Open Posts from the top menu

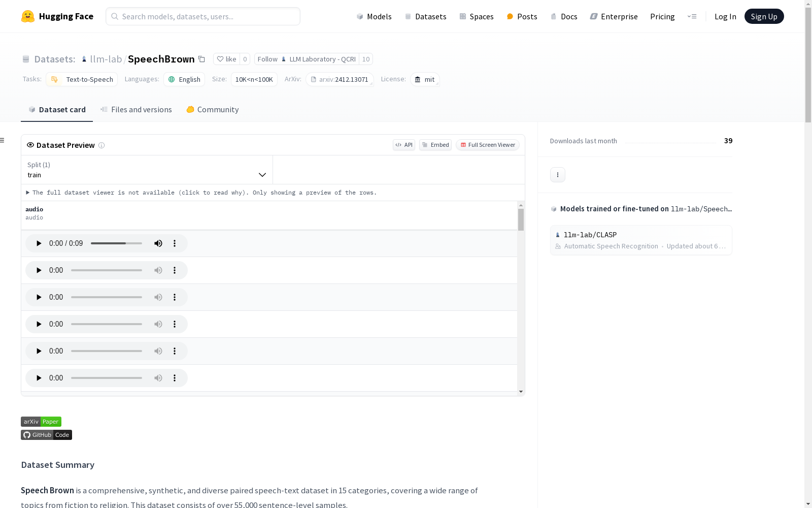522,16
